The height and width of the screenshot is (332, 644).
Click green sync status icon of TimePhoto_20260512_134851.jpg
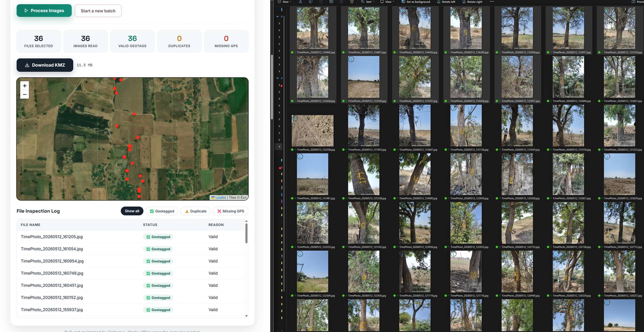343,52
